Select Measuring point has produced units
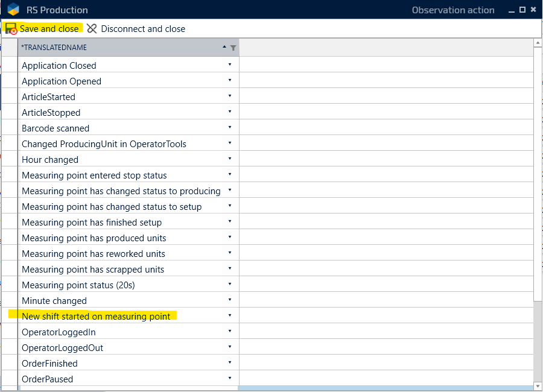The image size is (543, 392). pos(94,238)
